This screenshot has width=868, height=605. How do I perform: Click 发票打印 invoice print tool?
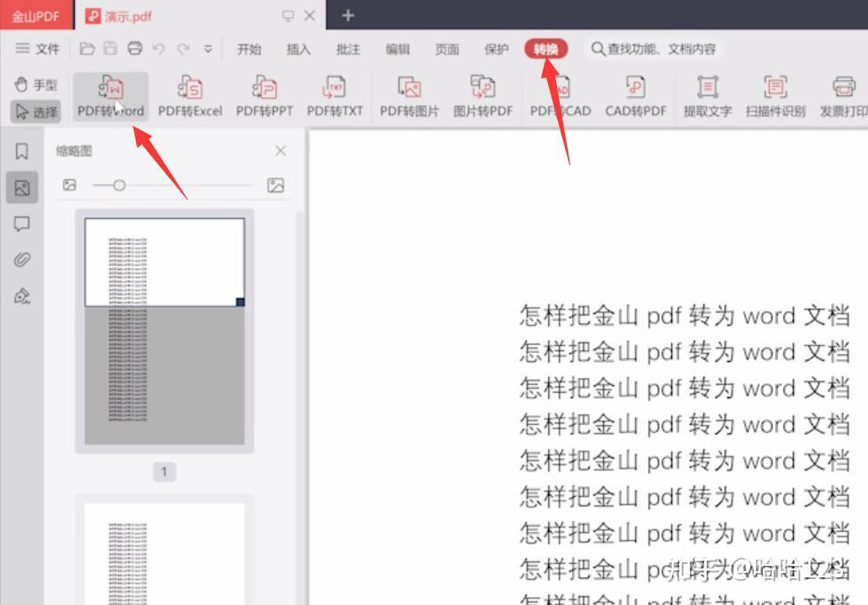[844, 96]
